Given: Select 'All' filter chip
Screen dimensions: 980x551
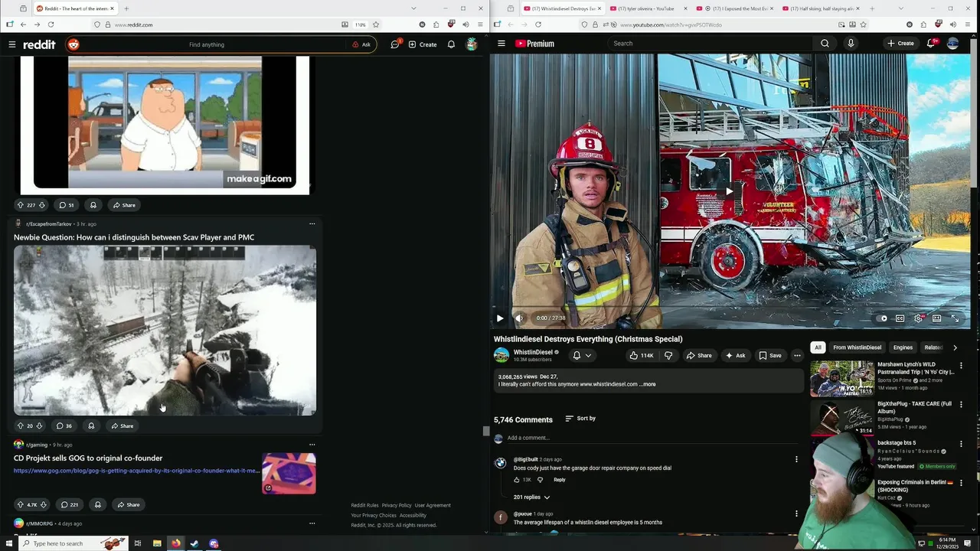Looking at the screenshot, I should click(818, 347).
